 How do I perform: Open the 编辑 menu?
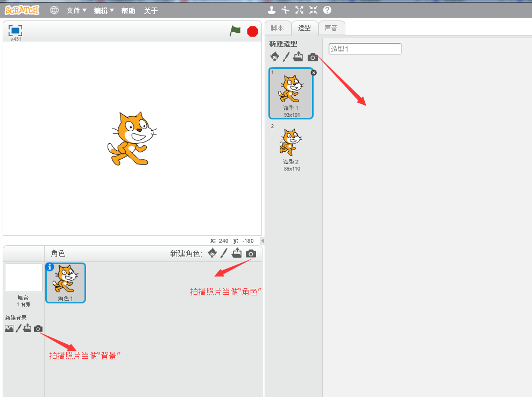[104, 11]
